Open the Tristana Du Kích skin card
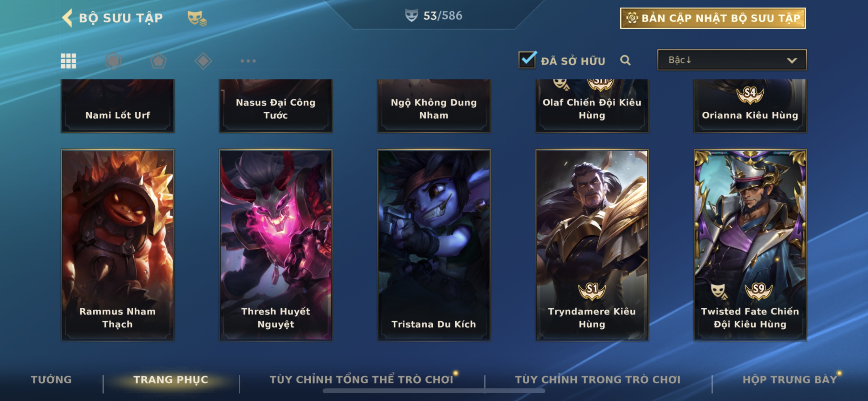Image resolution: width=868 pixels, height=401 pixels. tap(434, 245)
